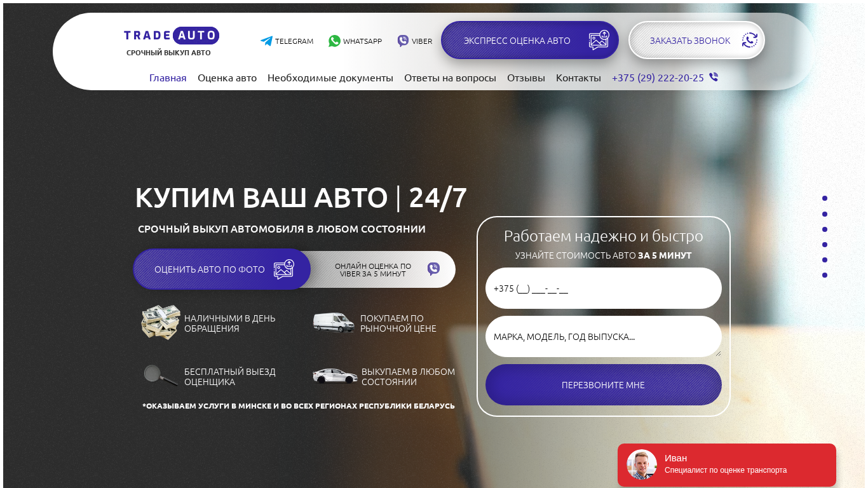Click the white sedan car icon

click(335, 376)
